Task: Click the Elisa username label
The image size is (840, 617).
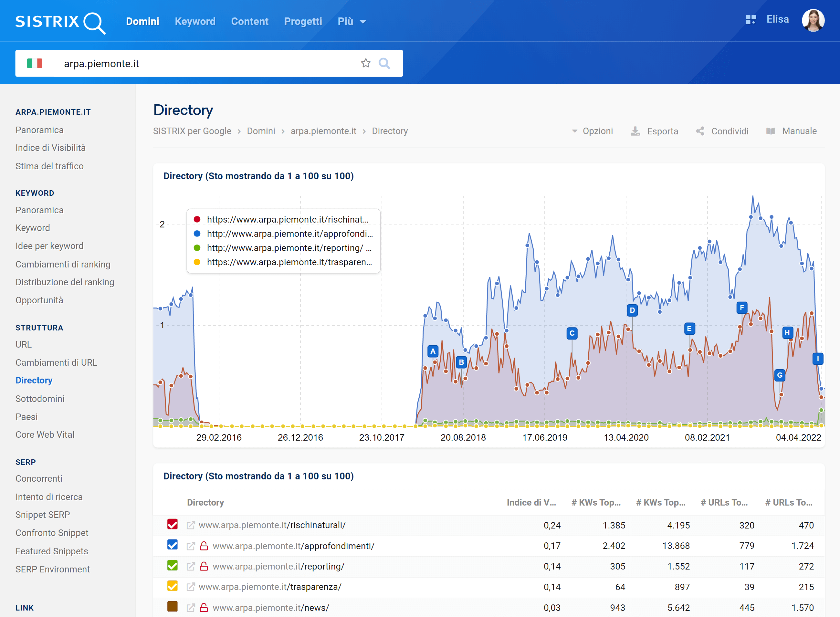Action: (x=777, y=19)
